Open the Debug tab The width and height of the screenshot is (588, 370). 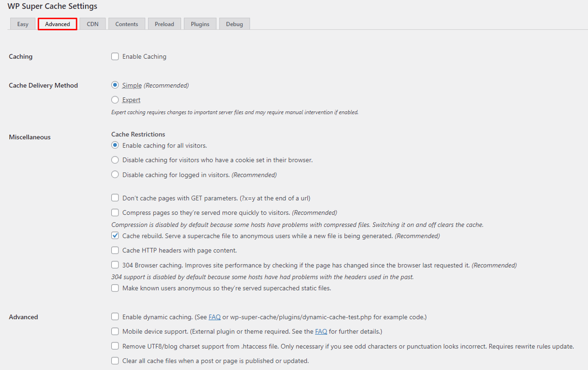(234, 23)
